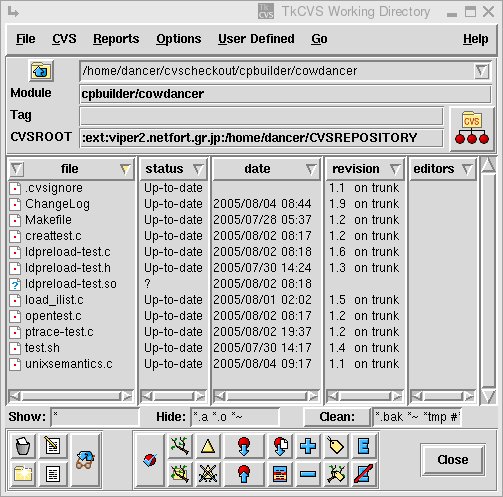Select the file ldpreload-test.c
This screenshot has width=503, height=497.
(x=68, y=252)
